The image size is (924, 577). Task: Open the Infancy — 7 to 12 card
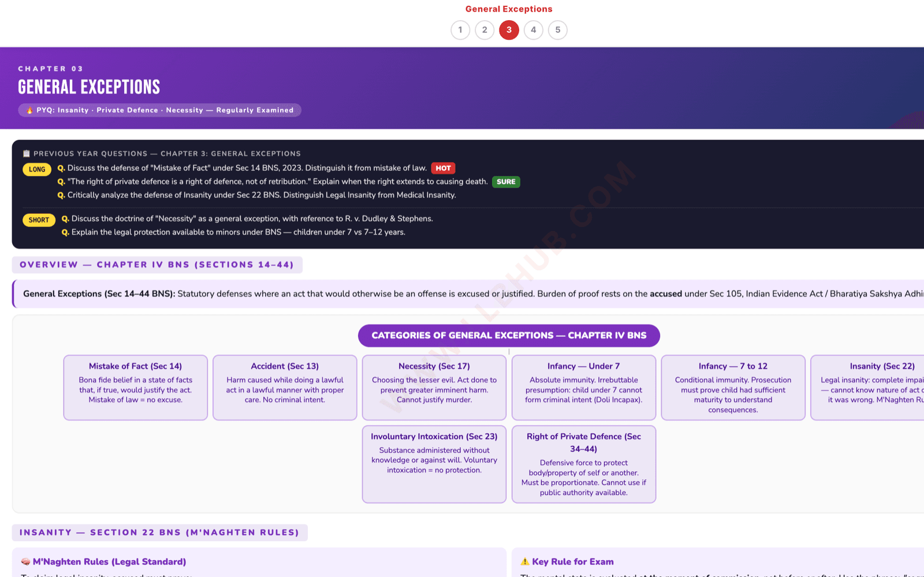(x=733, y=388)
